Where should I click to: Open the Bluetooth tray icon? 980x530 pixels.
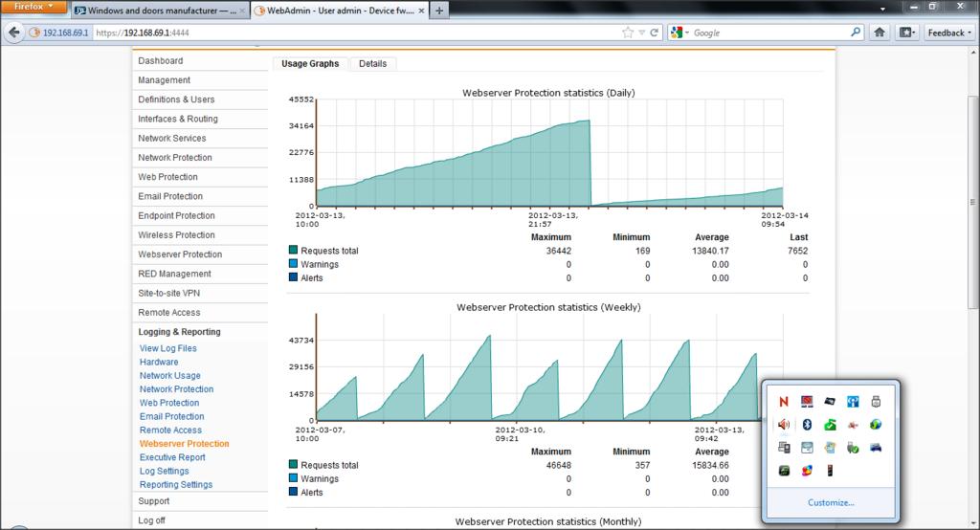click(x=807, y=424)
